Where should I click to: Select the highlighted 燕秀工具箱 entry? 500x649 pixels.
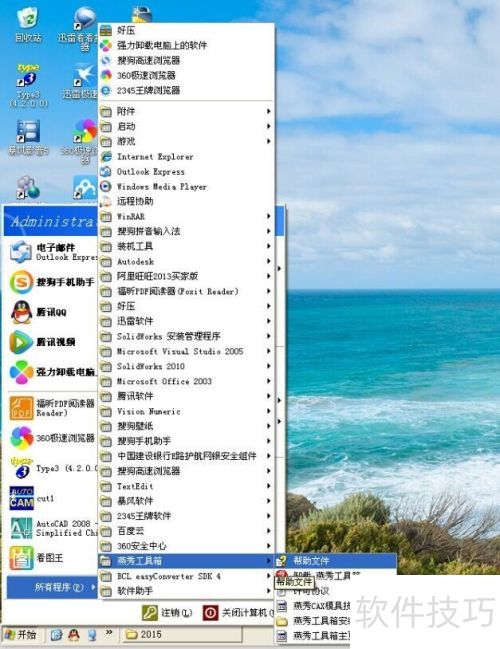click(x=187, y=561)
